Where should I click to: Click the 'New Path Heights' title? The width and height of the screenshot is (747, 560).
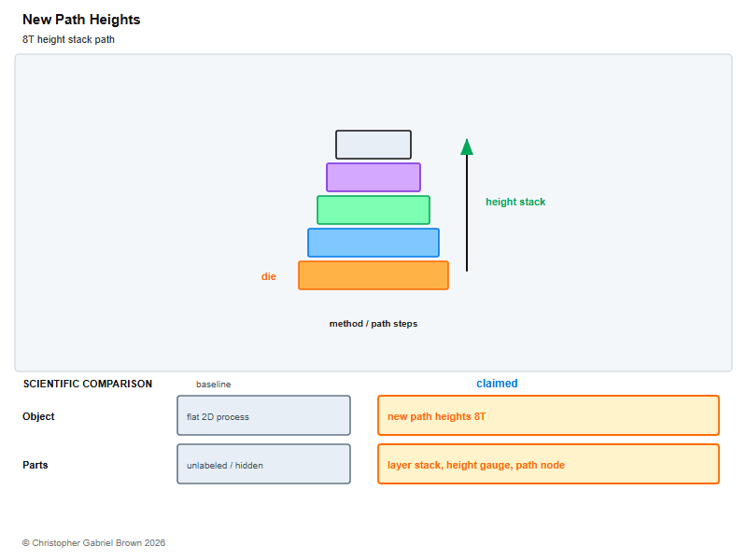coord(81,20)
